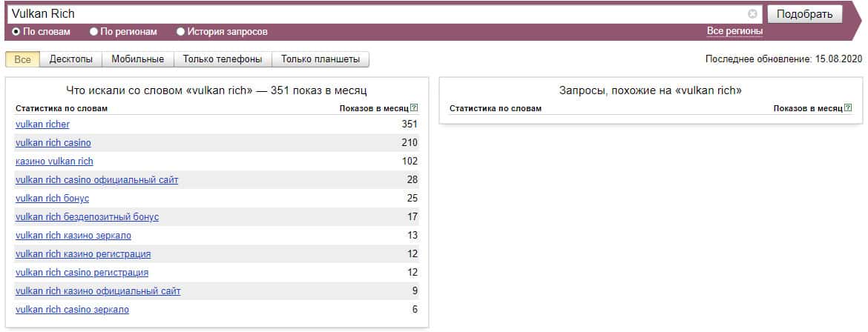Click the impressions value 28

412,180
